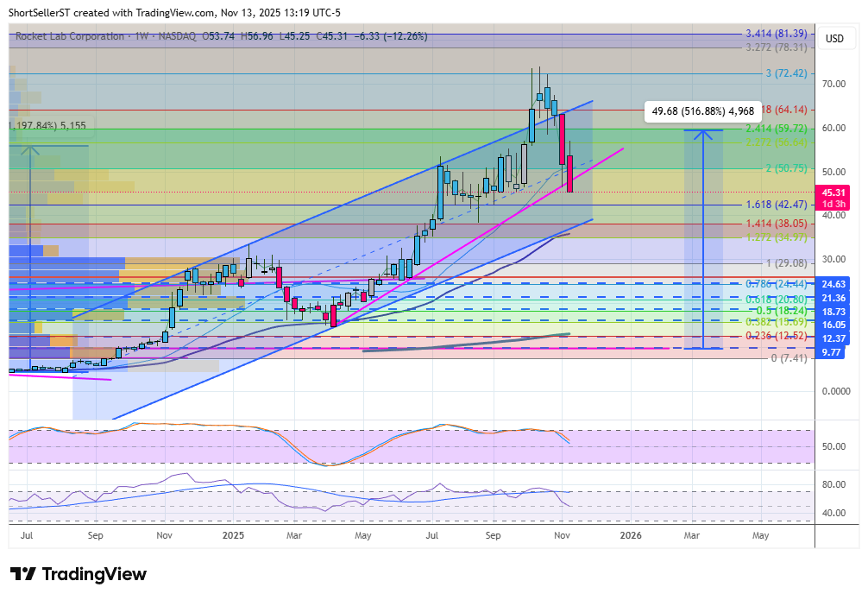The width and height of the screenshot is (868, 600).
Task: Select the Fibonacci level 2 (50.75) label
Action: coord(786,168)
